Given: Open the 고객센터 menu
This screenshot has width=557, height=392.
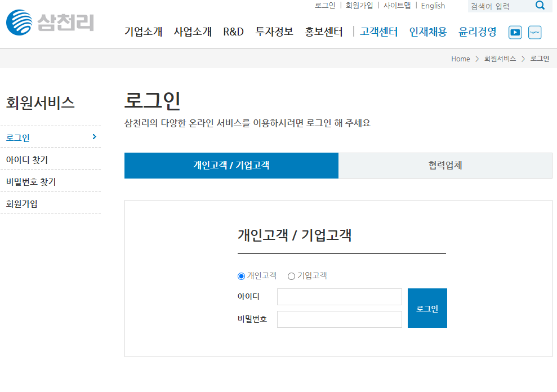Looking at the screenshot, I should point(378,32).
